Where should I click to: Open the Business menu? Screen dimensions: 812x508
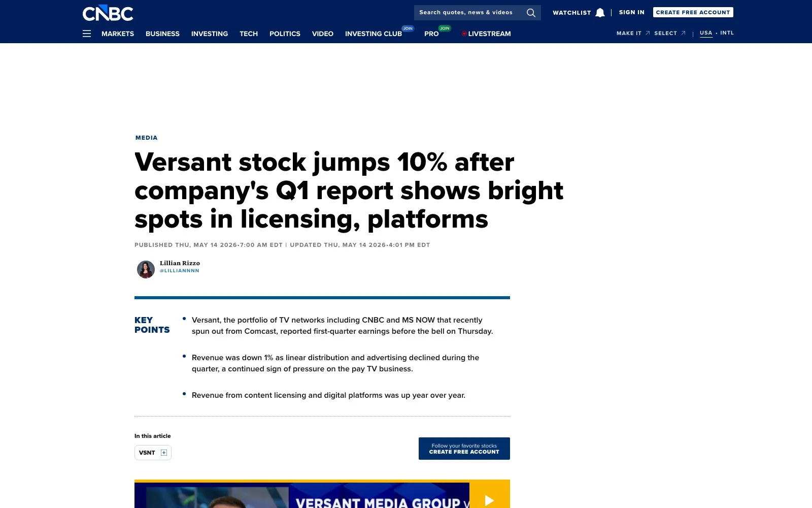pyautogui.click(x=162, y=34)
